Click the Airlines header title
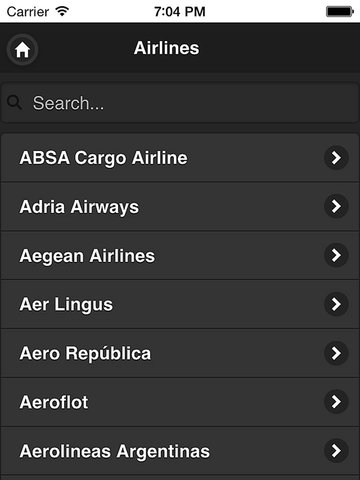 tap(167, 48)
